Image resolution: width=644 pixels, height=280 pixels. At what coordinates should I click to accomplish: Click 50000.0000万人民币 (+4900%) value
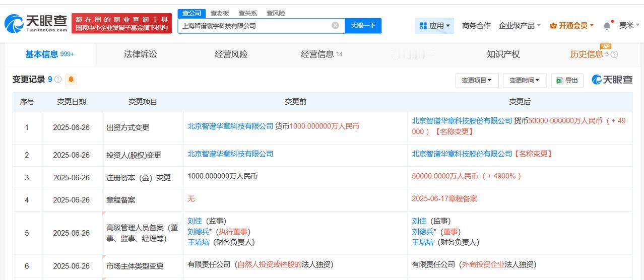pos(467,176)
